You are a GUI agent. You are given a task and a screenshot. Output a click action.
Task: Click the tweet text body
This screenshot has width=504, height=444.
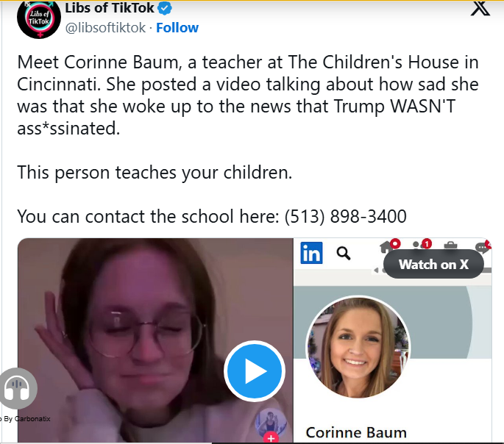coord(248,139)
